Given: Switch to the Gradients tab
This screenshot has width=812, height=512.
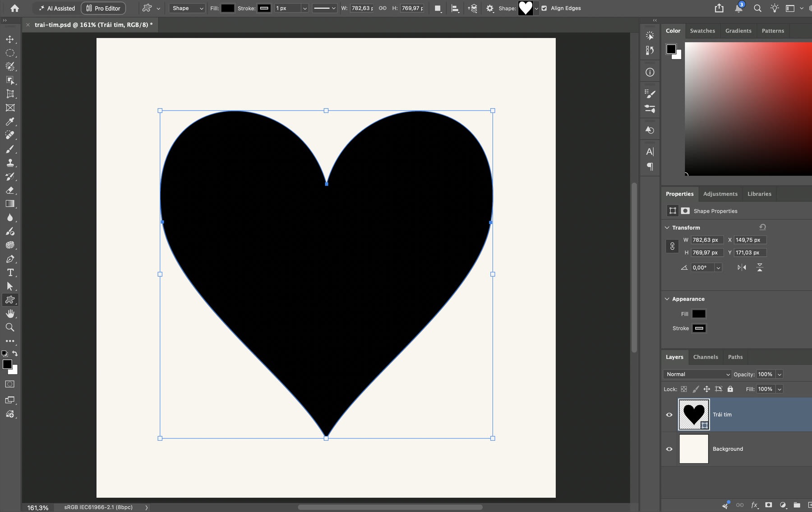Looking at the screenshot, I should pos(738,31).
